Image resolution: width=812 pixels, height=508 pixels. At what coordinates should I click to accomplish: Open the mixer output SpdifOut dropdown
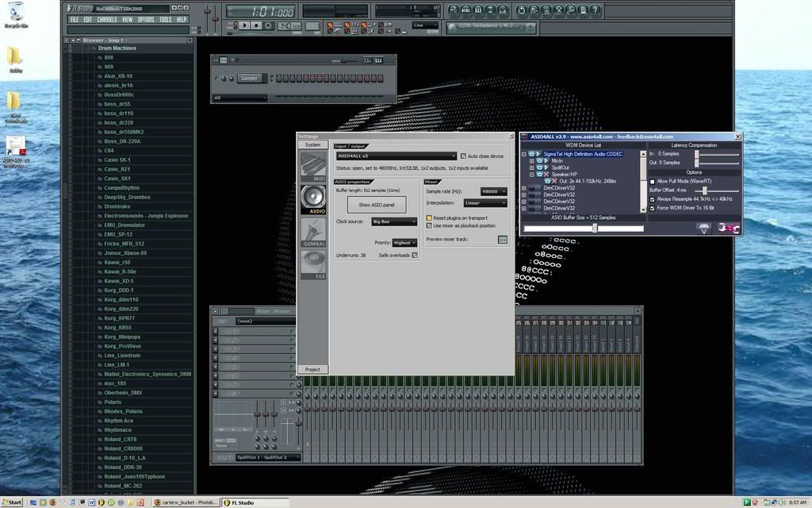(268, 458)
